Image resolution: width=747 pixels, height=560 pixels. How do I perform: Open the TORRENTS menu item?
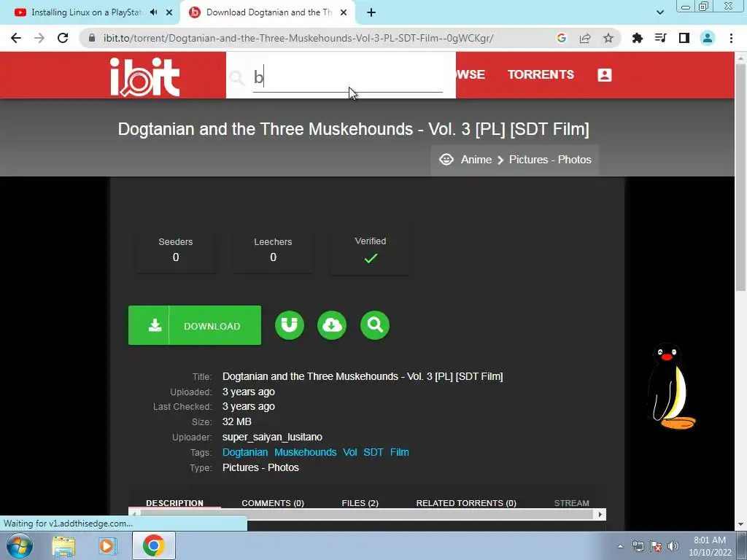pos(541,75)
